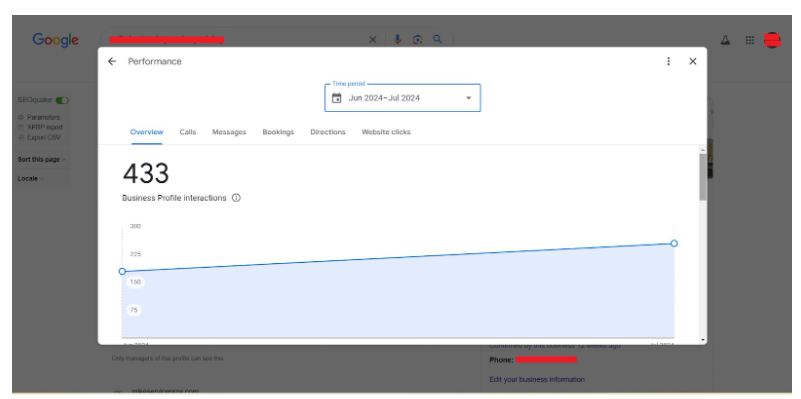Open the Directions tab

click(327, 132)
